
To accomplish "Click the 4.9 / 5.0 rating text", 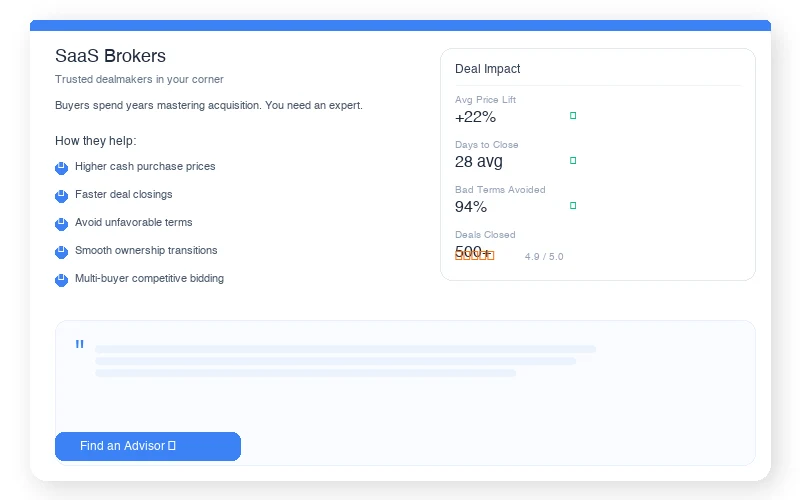I will coord(544,257).
